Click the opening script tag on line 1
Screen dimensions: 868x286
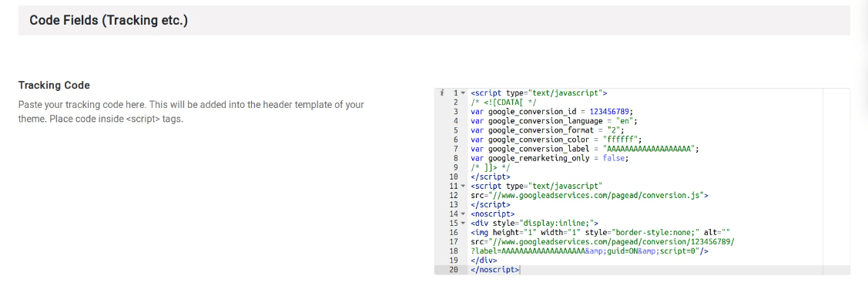tap(539, 93)
